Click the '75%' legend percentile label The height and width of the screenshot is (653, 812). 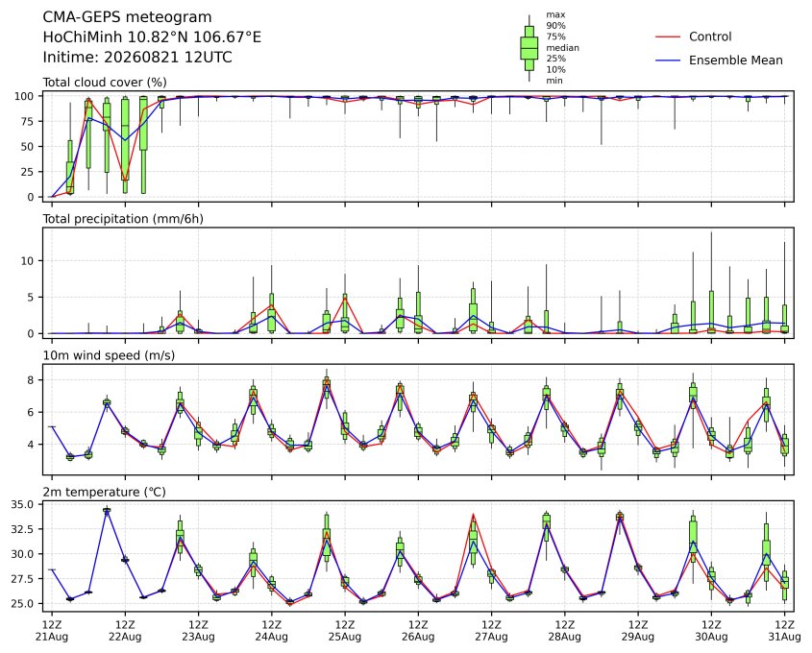pos(555,36)
